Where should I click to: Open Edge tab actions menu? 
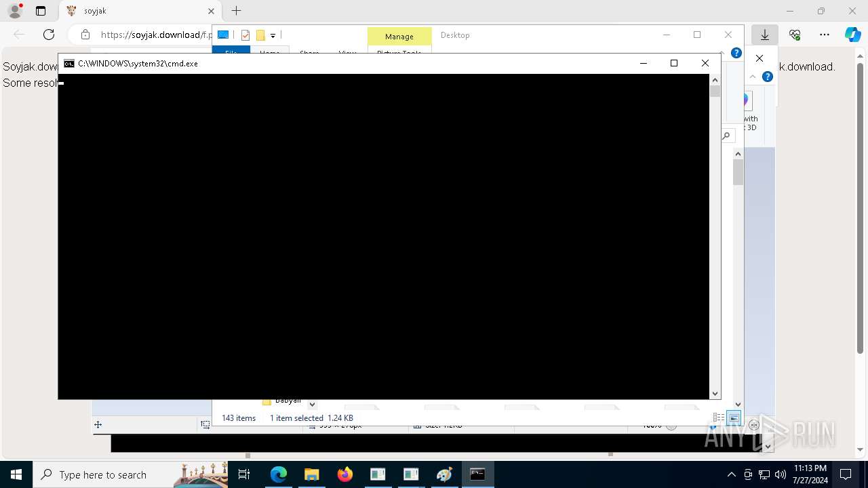coord(41,11)
